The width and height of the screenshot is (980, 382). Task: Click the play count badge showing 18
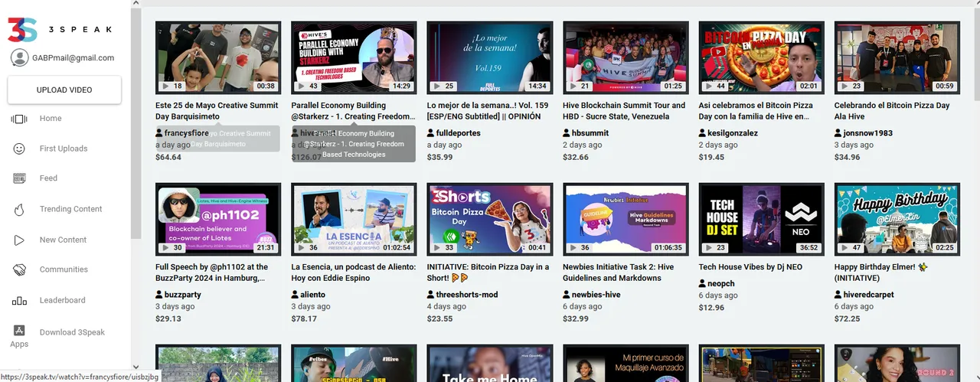coord(172,87)
